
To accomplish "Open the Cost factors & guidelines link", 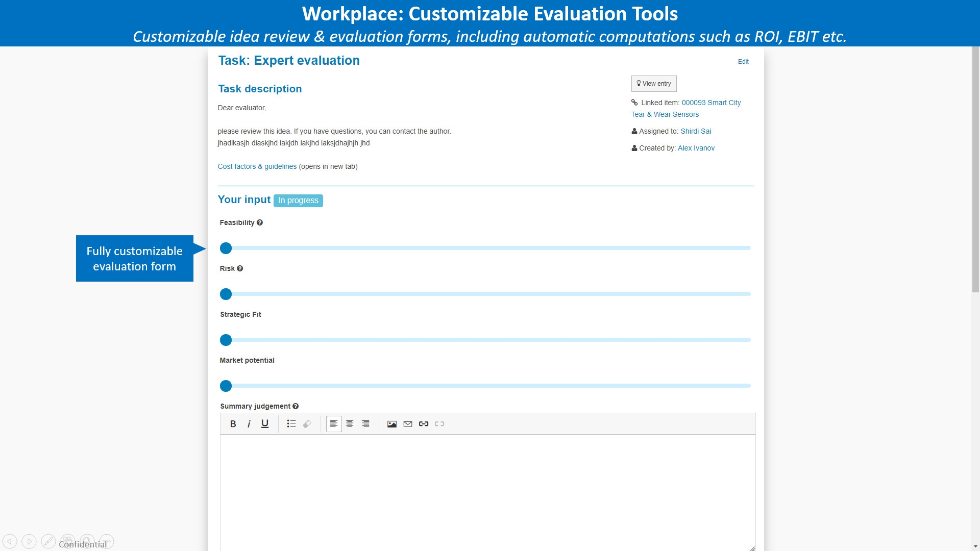I will click(x=257, y=166).
